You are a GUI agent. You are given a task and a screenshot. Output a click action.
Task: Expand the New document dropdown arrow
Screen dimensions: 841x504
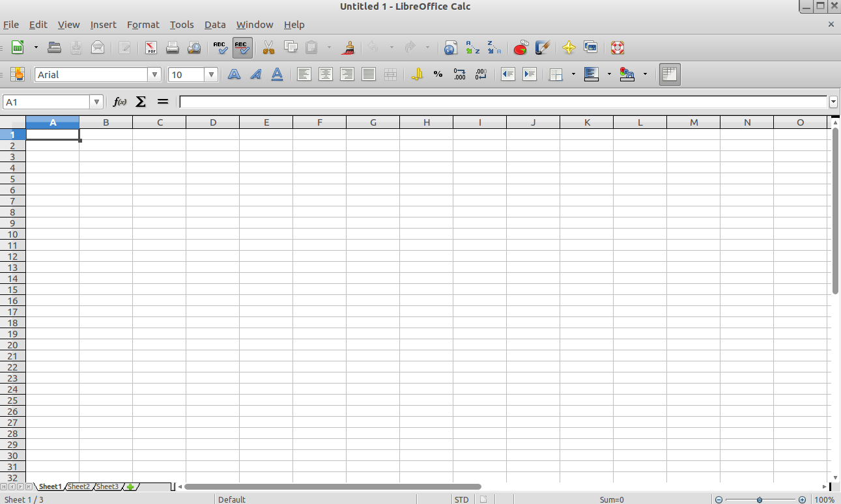click(x=36, y=48)
